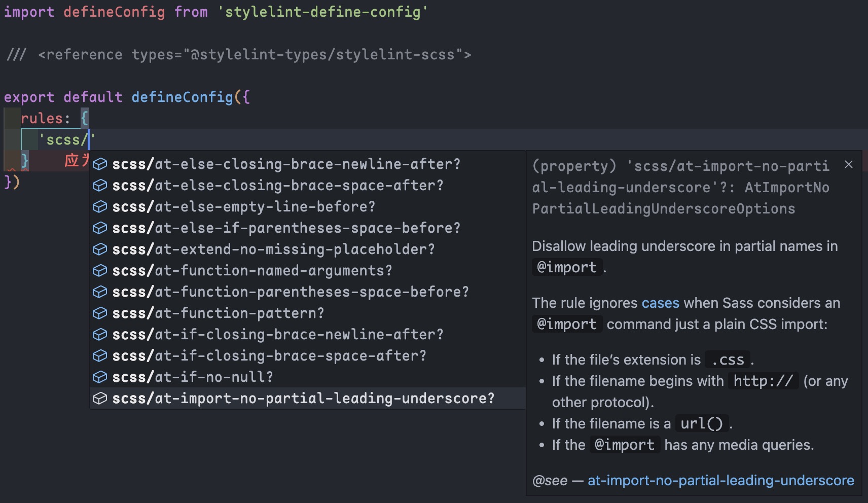Click the opening brace after rules:
The image size is (868, 503).
tap(84, 118)
